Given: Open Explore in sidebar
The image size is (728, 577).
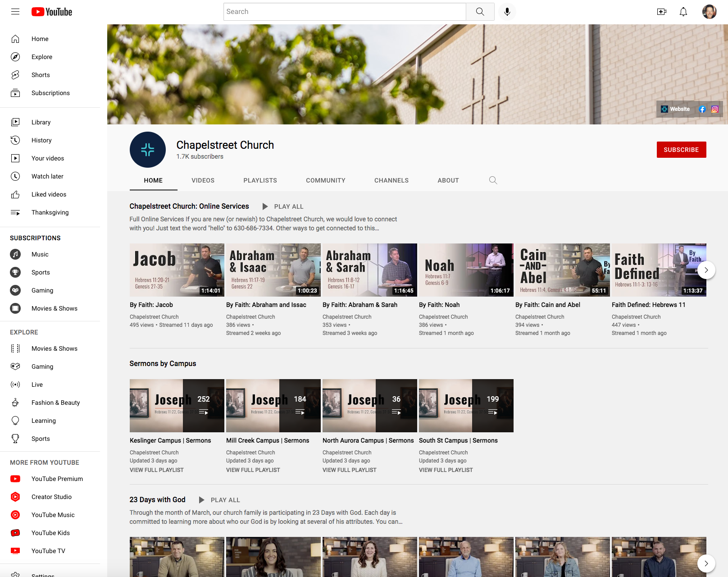Looking at the screenshot, I should (x=50, y=57).
